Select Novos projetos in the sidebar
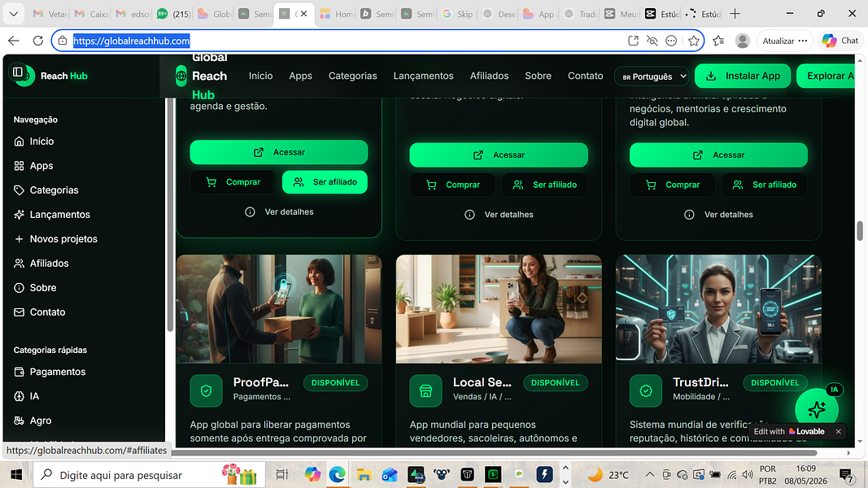 55,238
